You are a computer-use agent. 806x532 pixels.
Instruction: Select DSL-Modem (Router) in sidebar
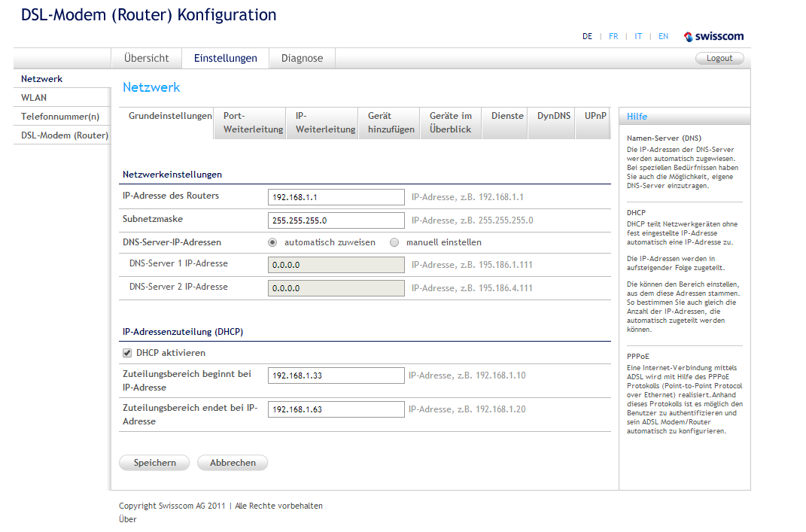click(64, 135)
